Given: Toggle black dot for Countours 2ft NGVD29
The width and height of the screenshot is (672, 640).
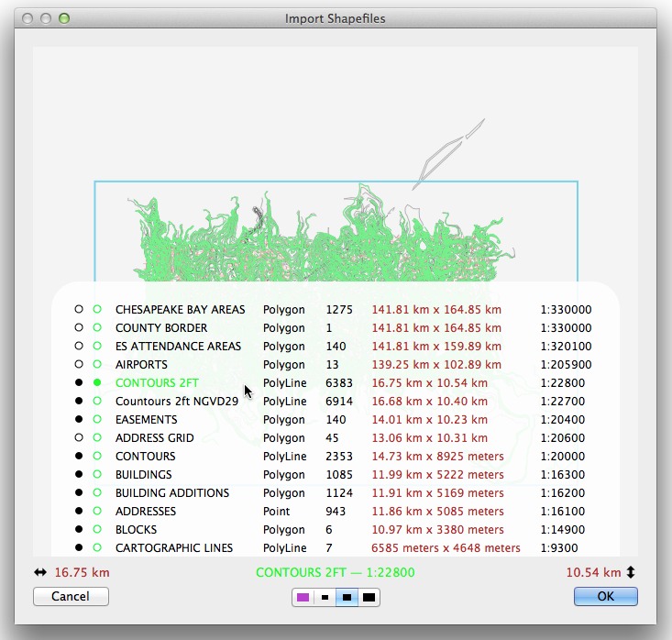Looking at the screenshot, I should click(79, 402).
